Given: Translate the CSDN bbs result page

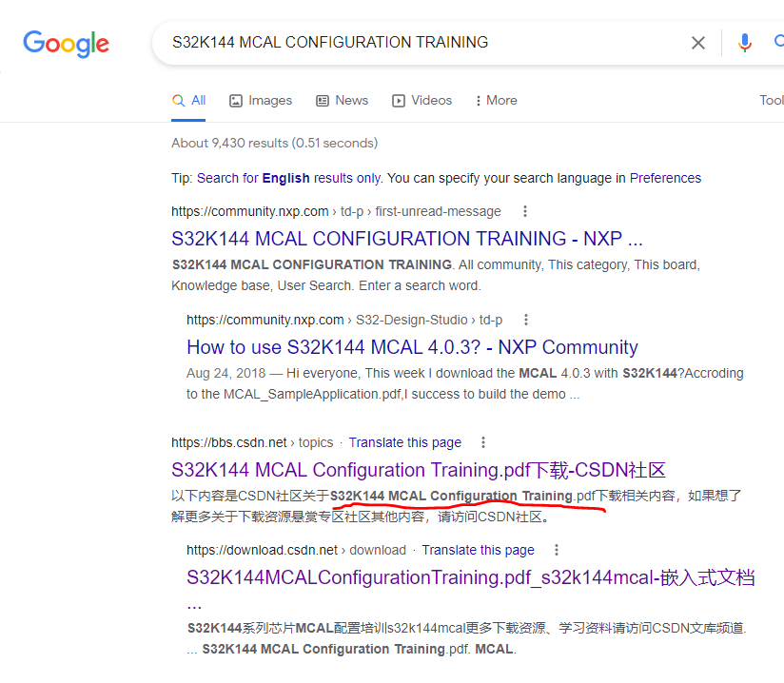Looking at the screenshot, I should click(x=404, y=442).
